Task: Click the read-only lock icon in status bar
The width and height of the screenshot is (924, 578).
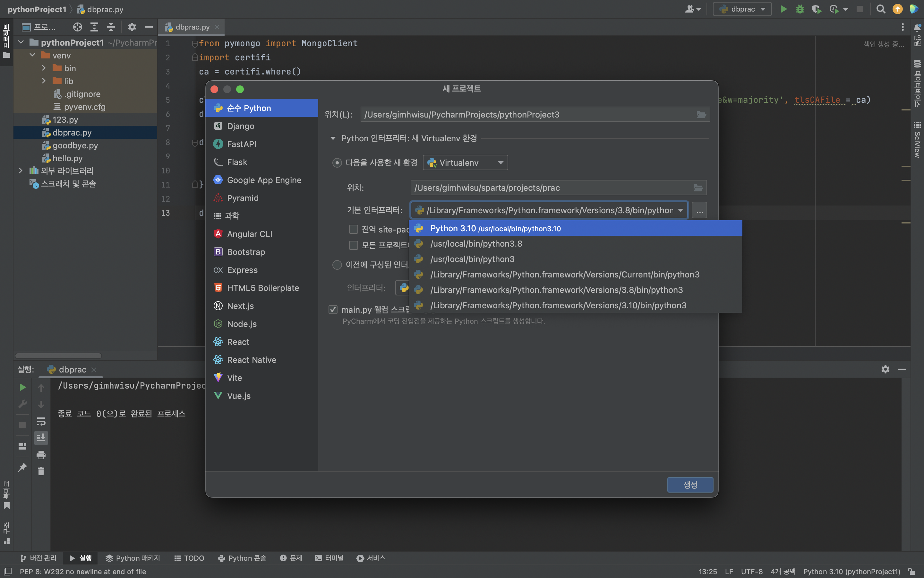Action: (x=912, y=572)
